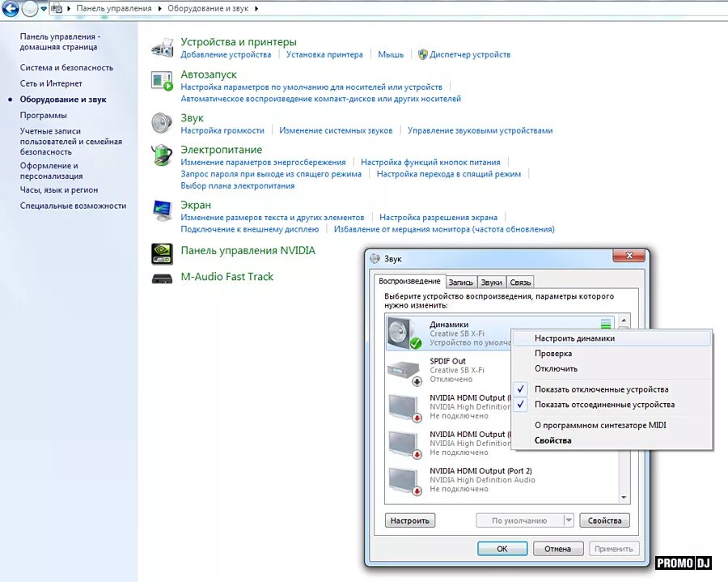
Task: Choose Настроить динамики in context menu
Action: coord(612,338)
